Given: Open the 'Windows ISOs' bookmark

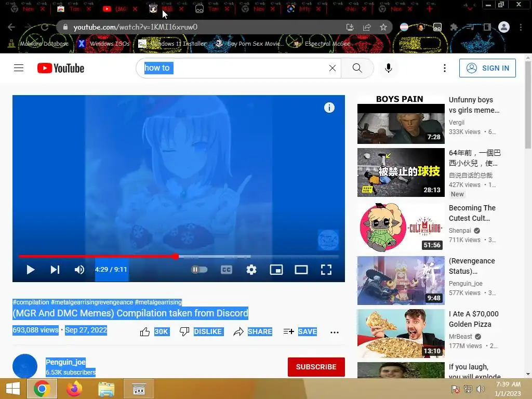Looking at the screenshot, I should coord(104,44).
